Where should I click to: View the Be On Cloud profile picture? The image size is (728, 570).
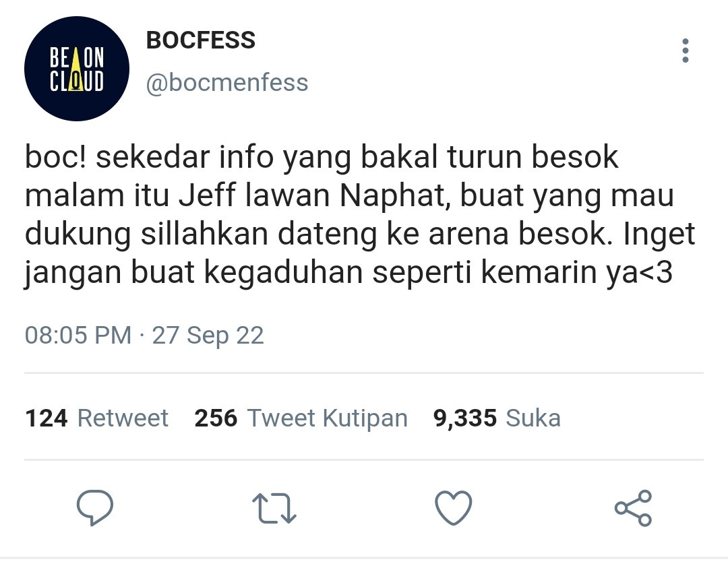77,69
